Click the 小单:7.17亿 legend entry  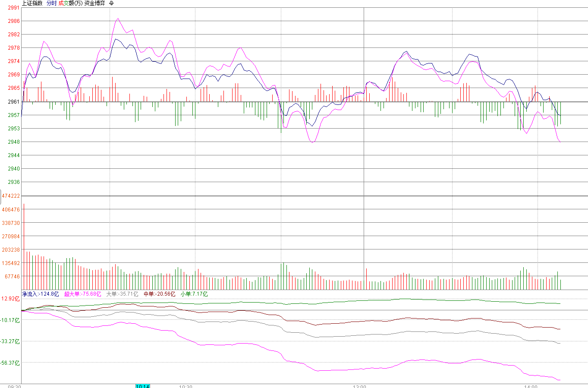coord(194,294)
